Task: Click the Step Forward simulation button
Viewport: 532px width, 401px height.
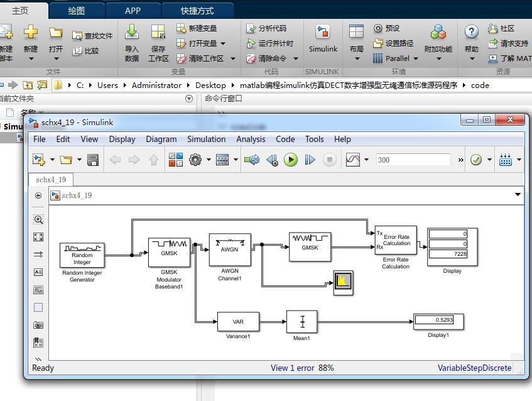Action: pyautogui.click(x=310, y=160)
